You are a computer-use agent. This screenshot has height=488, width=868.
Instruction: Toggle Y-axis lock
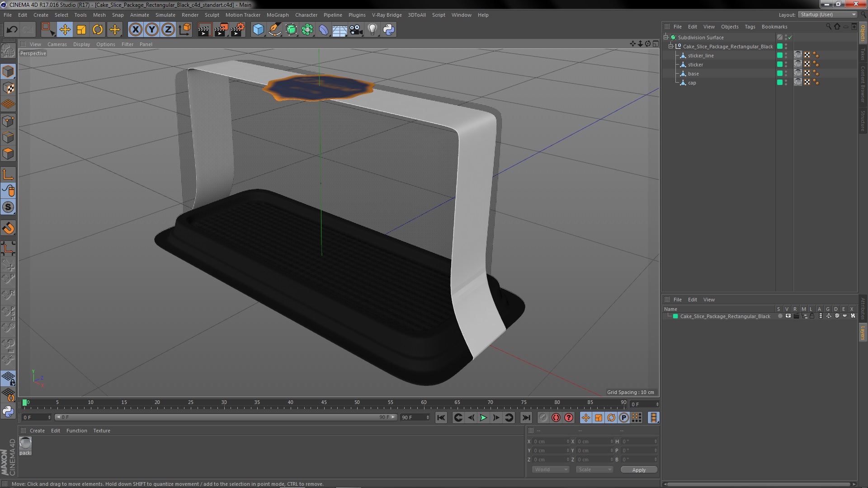tap(151, 30)
